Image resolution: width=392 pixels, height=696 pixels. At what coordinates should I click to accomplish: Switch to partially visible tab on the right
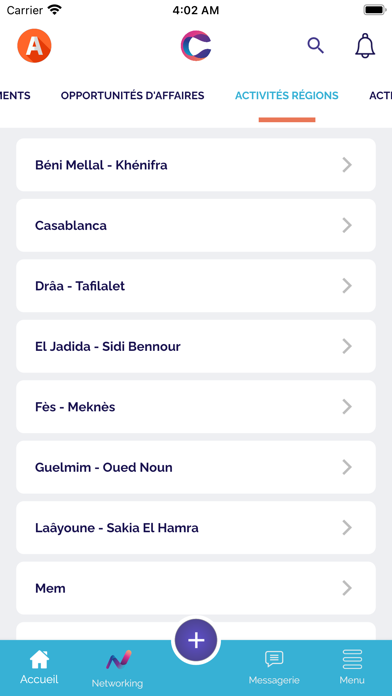(380, 95)
